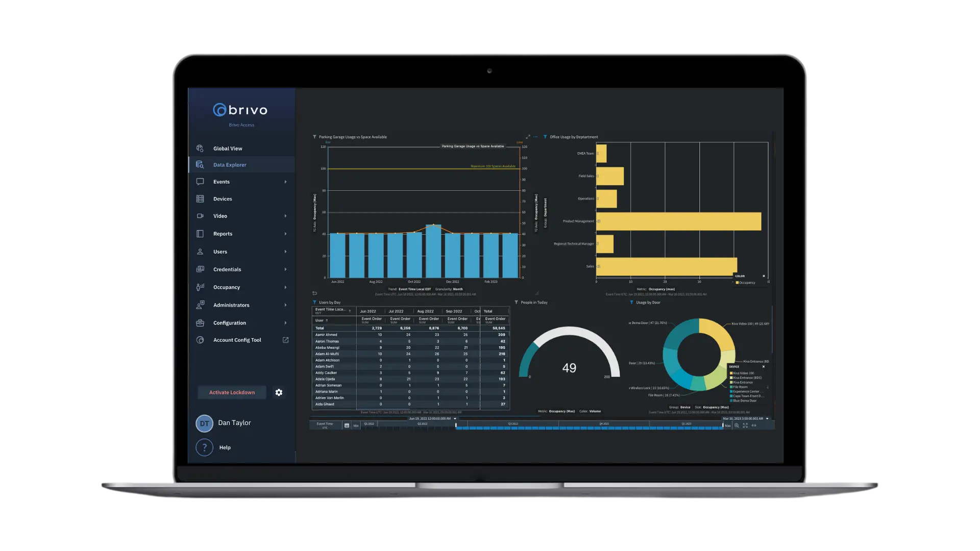
Task: Toggle the Parking Garage chart filter
Action: pos(314,137)
